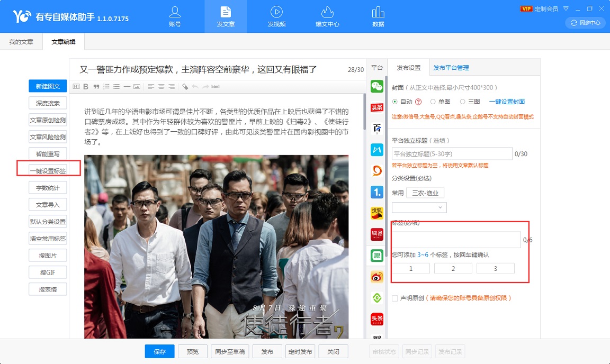Select the Sohu 搜狐 platform icon

[377, 213]
